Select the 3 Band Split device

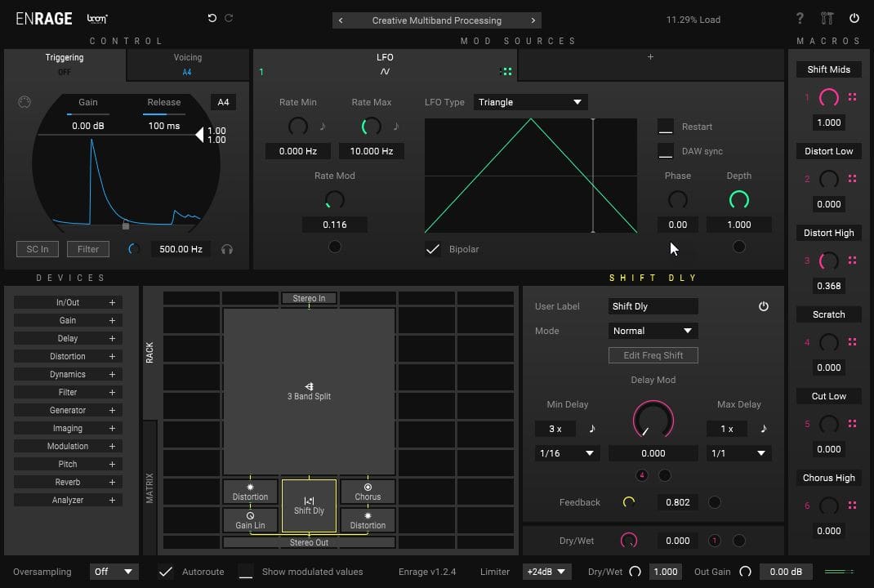point(309,391)
